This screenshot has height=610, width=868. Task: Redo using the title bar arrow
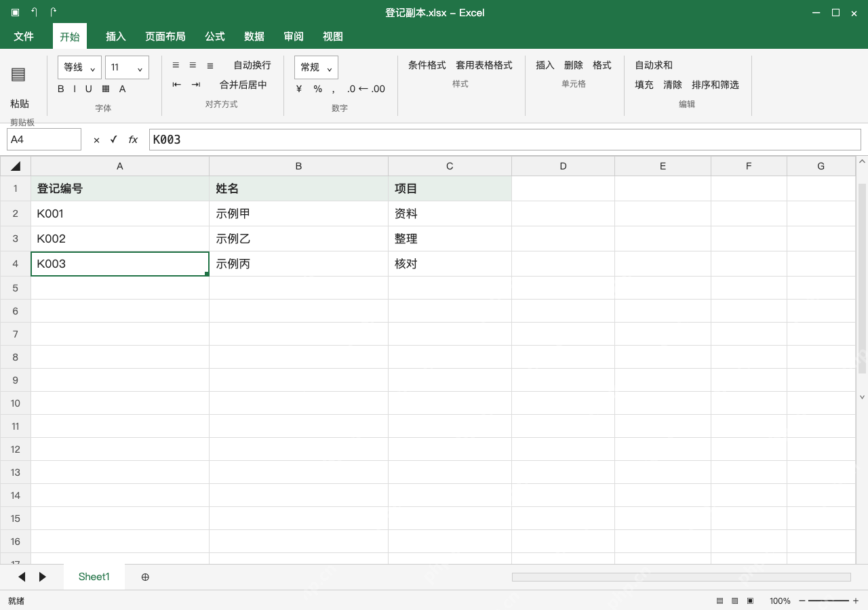point(54,12)
